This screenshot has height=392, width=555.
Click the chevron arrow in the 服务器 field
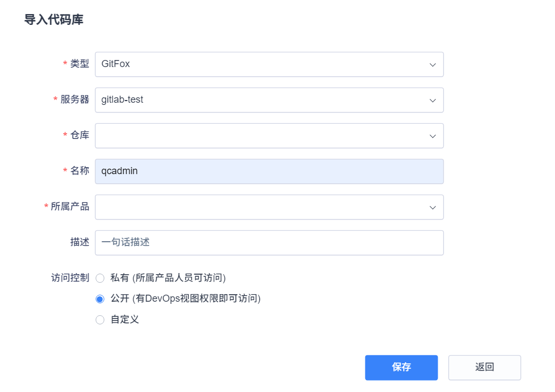(x=432, y=100)
